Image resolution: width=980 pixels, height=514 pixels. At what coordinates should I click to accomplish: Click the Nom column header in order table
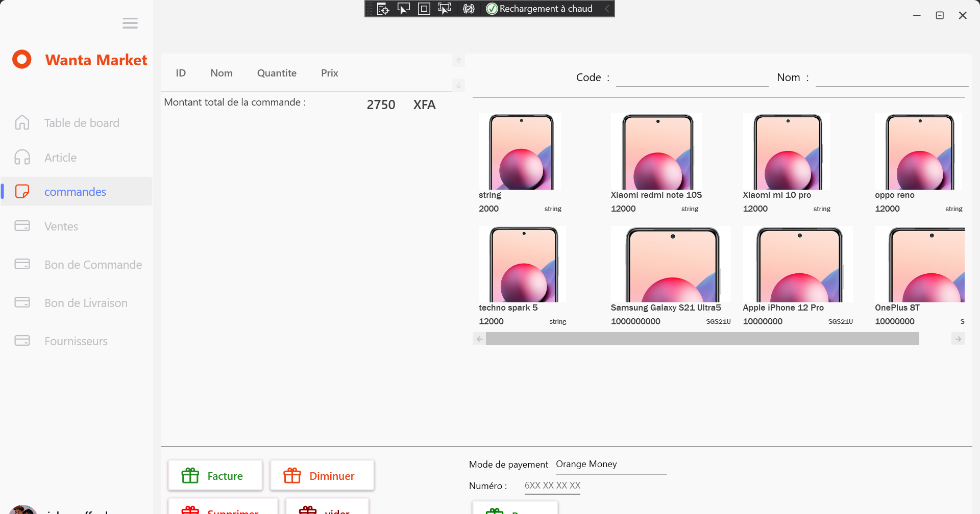point(222,73)
